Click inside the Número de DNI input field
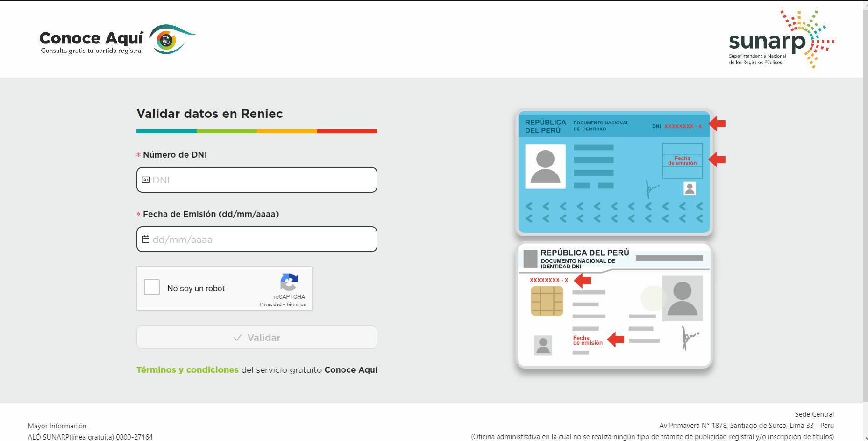The width and height of the screenshot is (868, 441). (x=257, y=180)
